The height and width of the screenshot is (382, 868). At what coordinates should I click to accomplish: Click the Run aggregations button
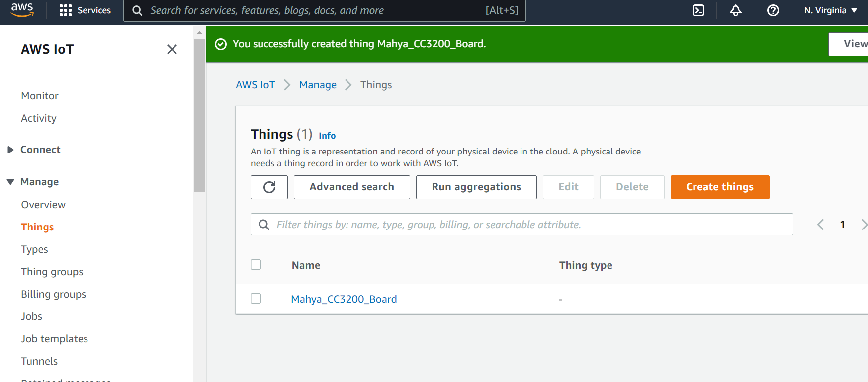point(476,187)
